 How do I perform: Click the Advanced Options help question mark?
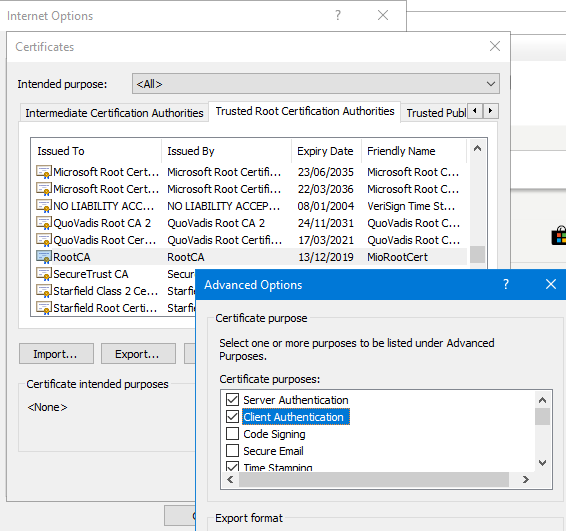pos(506,284)
